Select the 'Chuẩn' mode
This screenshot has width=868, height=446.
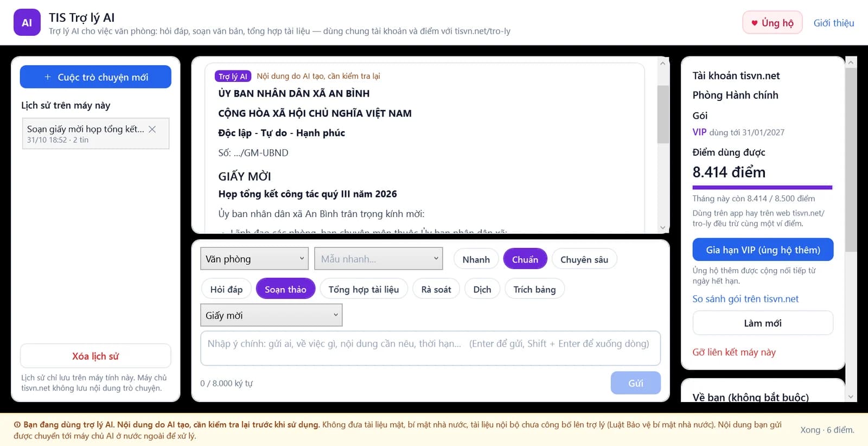coord(525,259)
